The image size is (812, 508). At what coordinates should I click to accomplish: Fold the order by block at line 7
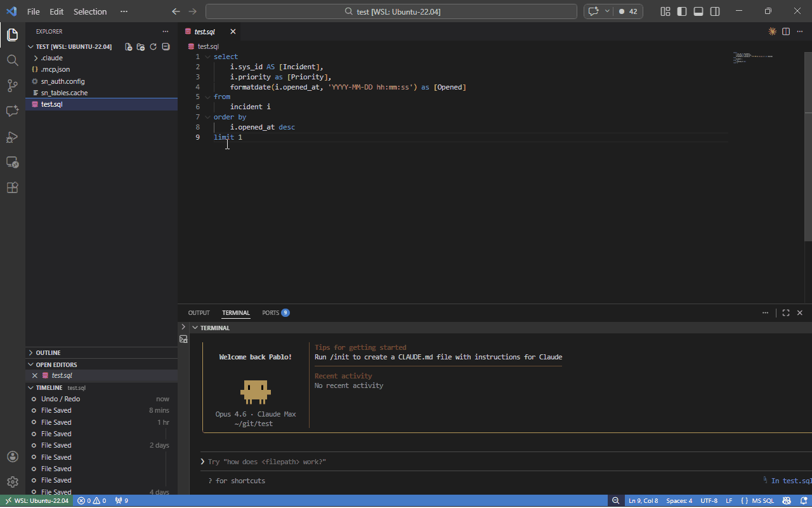pyautogui.click(x=207, y=117)
